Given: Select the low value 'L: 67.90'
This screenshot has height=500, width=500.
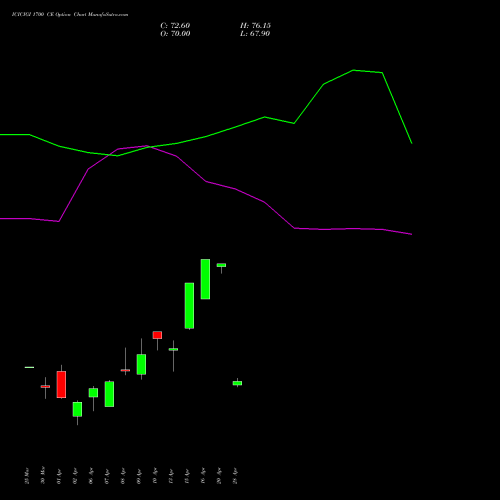Looking at the screenshot, I should pyautogui.click(x=255, y=34).
